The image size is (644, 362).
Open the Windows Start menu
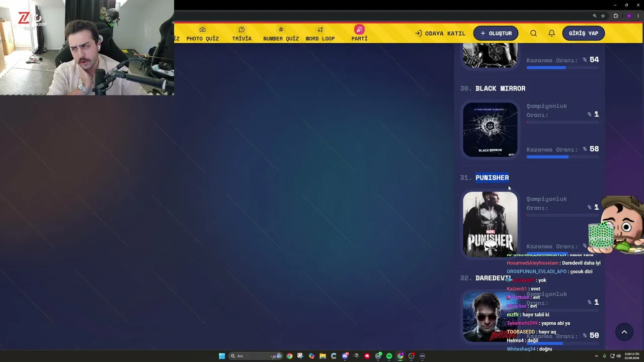click(x=222, y=356)
